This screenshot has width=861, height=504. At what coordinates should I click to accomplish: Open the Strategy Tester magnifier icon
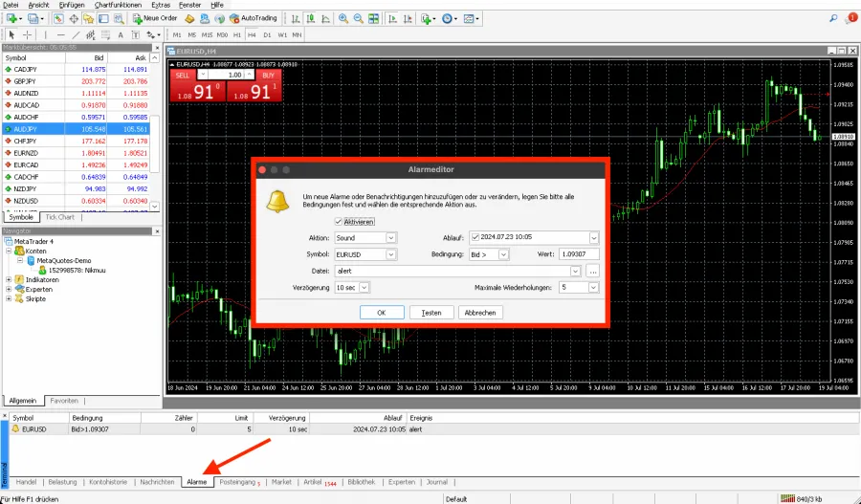[x=119, y=19]
